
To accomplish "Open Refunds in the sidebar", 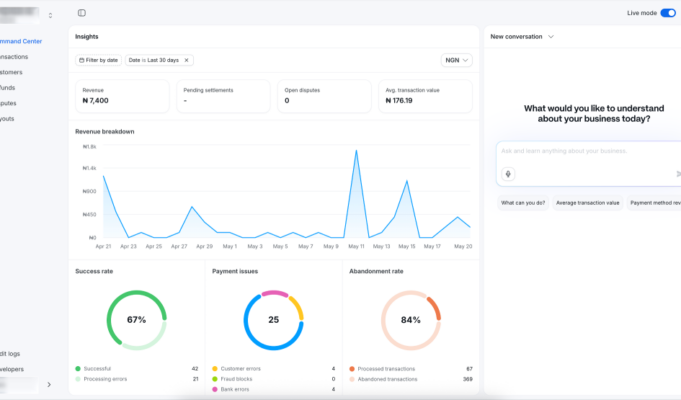I will coord(7,88).
